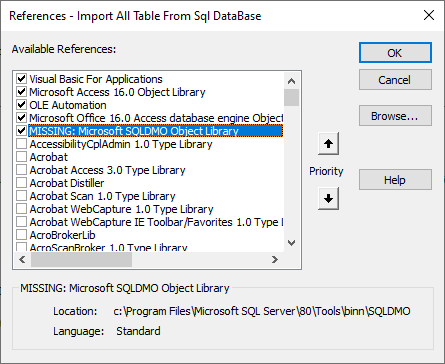Click the Standard language value

pyautogui.click(x=138, y=331)
